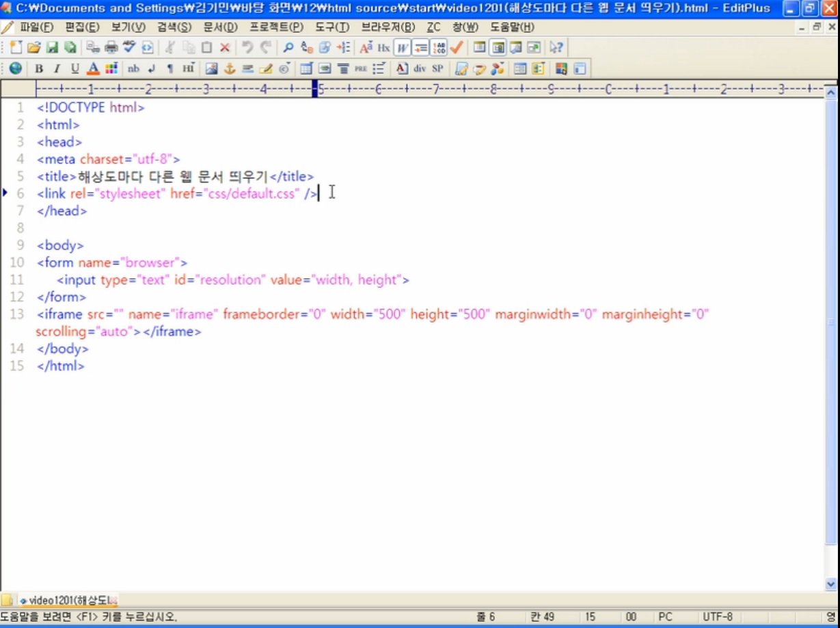This screenshot has height=628, width=840.
Task: Click the Cut scissors icon
Action: point(169,47)
